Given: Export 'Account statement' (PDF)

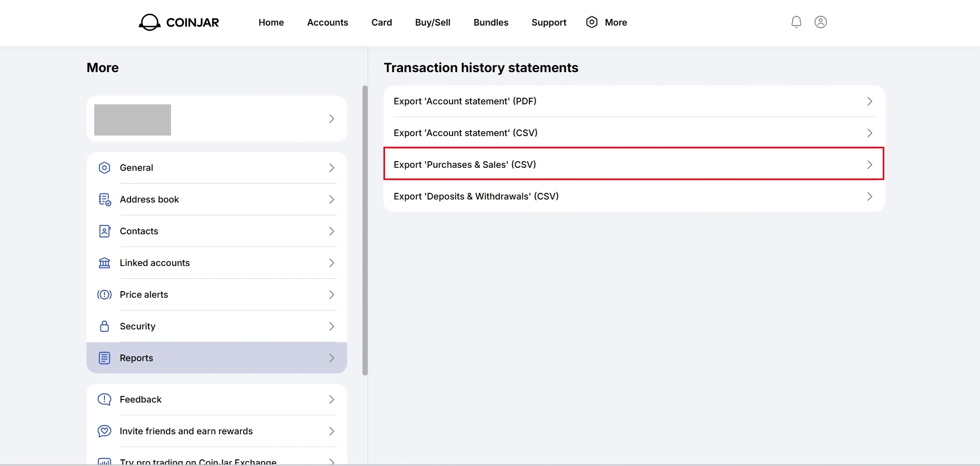Looking at the screenshot, I should point(634,101).
